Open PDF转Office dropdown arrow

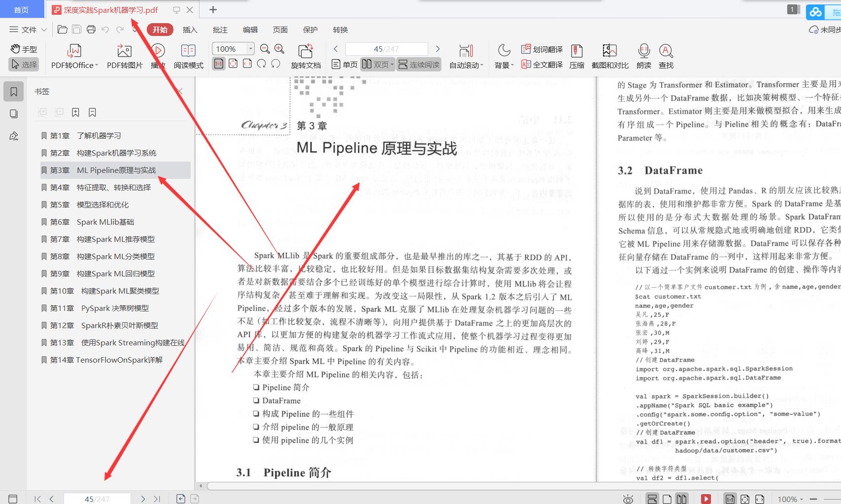click(x=97, y=65)
